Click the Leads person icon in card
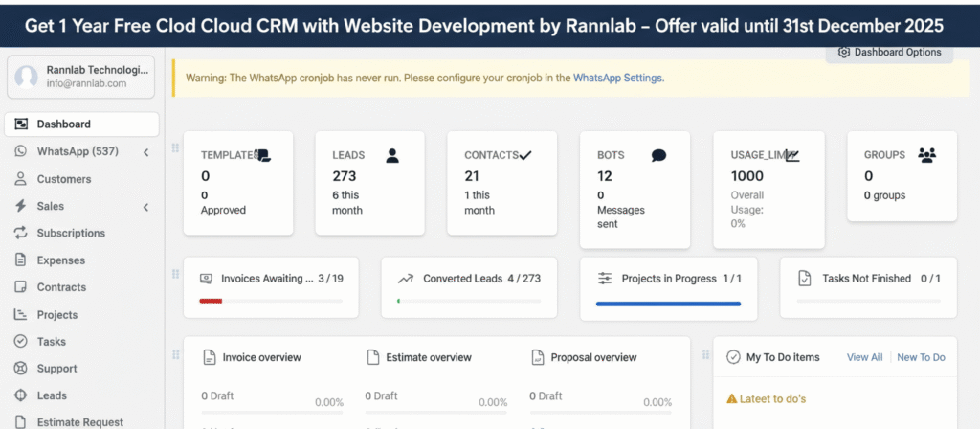This screenshot has width=980, height=429. tap(392, 155)
